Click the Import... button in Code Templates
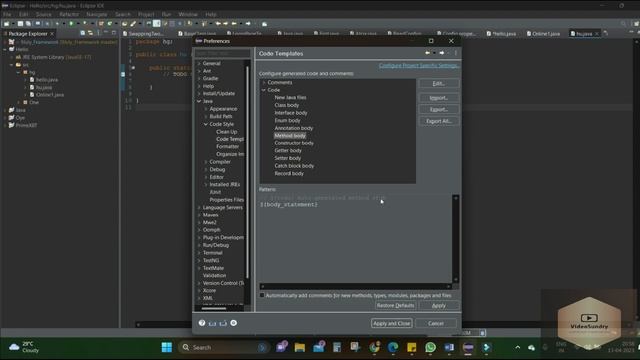The height and width of the screenshot is (360, 640). click(439, 98)
